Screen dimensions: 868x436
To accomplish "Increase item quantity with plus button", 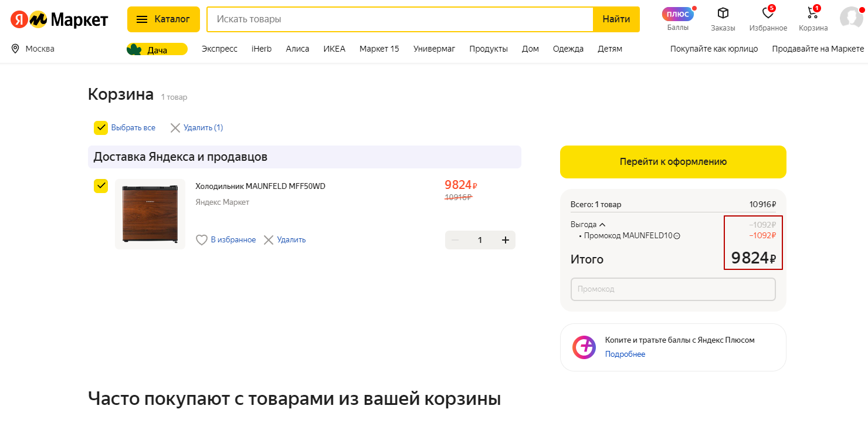I will [505, 240].
